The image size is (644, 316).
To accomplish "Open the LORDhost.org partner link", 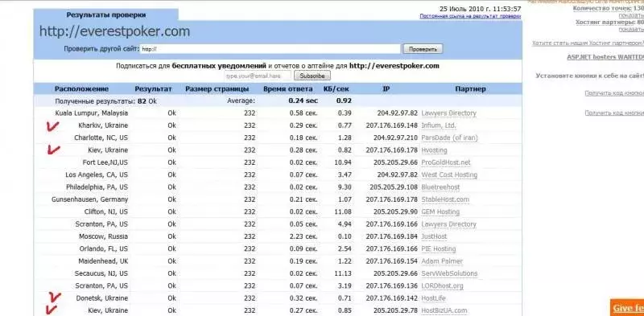I will click(442, 285).
